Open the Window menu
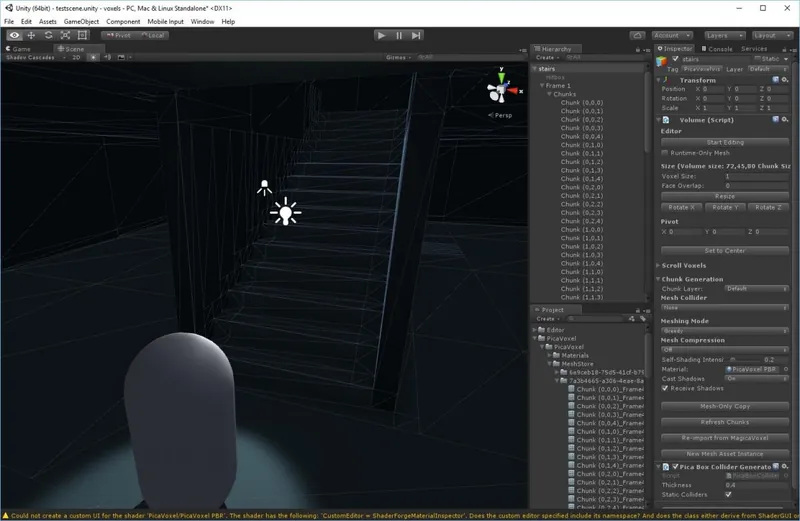This screenshot has height=521, width=800. 202,21
